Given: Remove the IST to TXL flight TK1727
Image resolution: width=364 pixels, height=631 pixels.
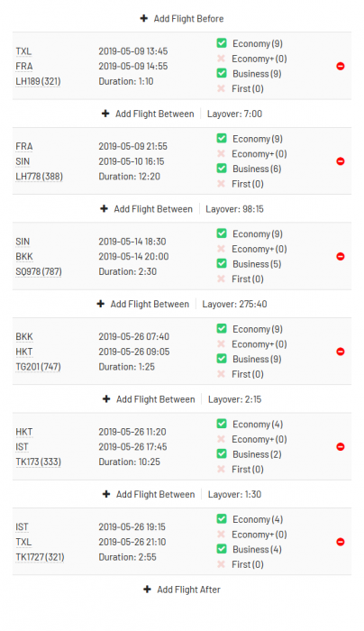Looking at the screenshot, I should (x=341, y=542).
